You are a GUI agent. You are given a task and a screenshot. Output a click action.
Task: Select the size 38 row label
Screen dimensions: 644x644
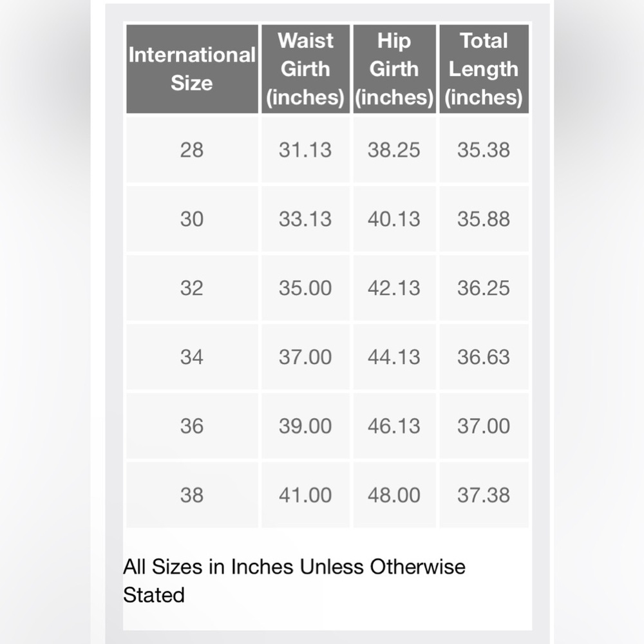click(192, 495)
